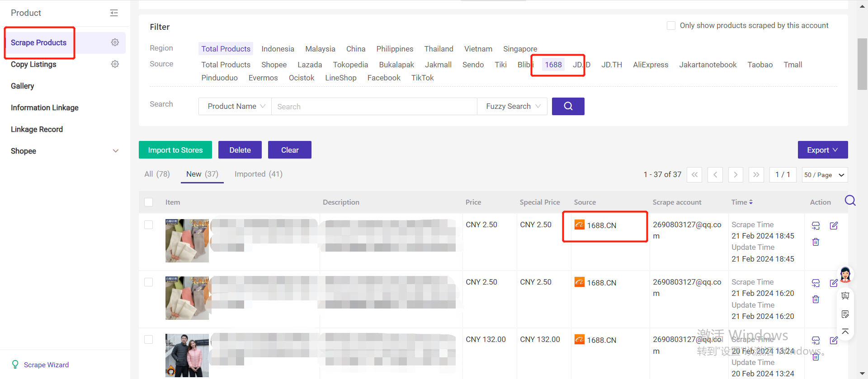Edit the product scraped at 18:45

[834, 225]
